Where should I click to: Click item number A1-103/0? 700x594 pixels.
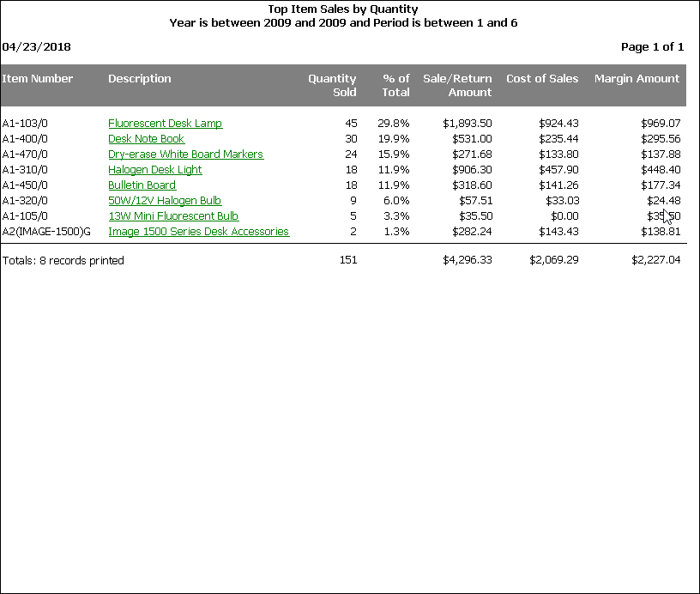coord(25,124)
